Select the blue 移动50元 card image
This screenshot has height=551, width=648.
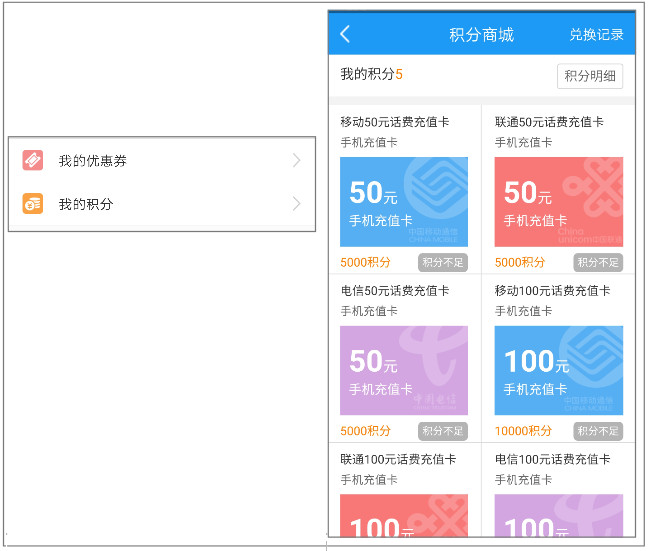[404, 202]
